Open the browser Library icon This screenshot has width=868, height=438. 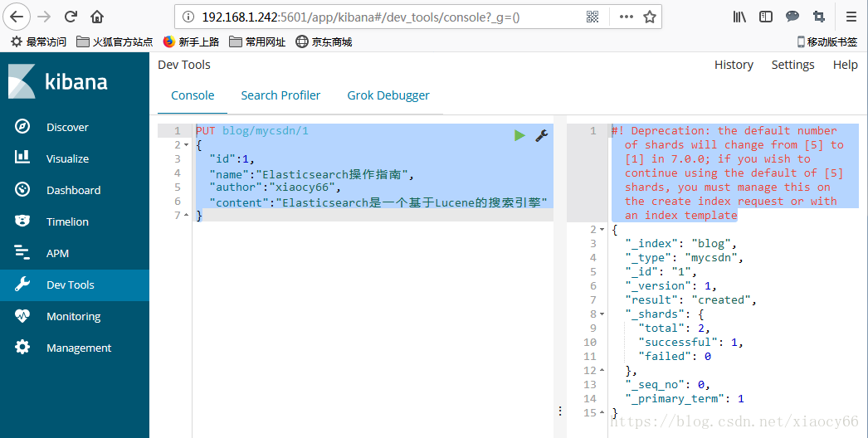(x=739, y=17)
